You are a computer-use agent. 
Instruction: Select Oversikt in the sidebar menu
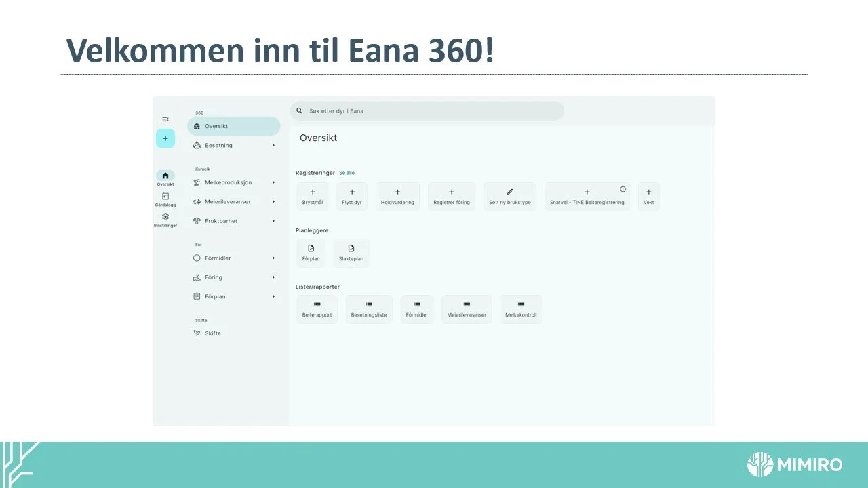coord(234,126)
